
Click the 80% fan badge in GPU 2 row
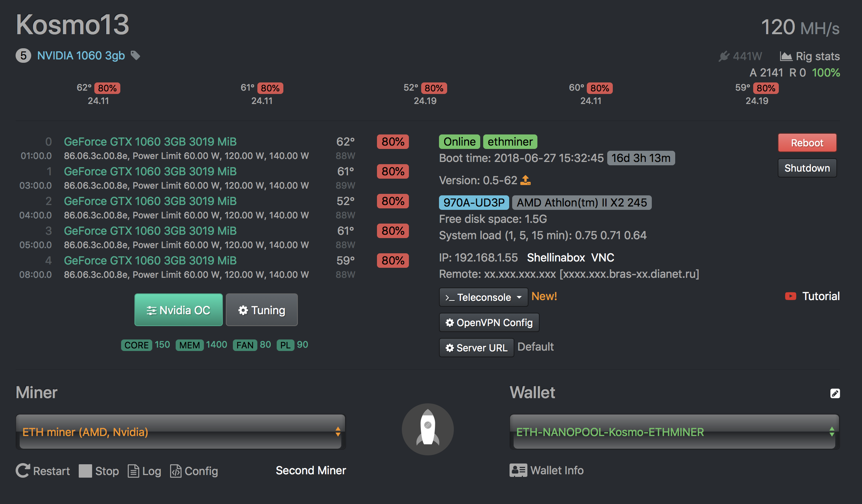(x=393, y=201)
